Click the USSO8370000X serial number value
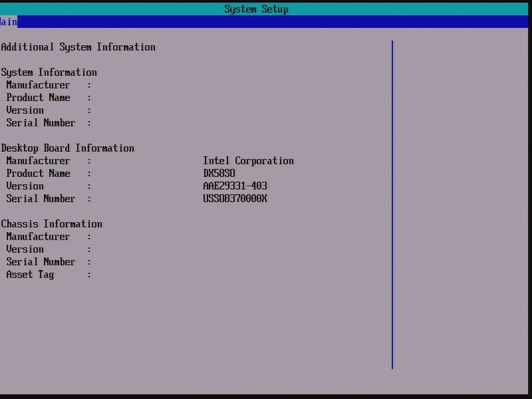This screenshot has width=532, height=399. coord(235,198)
